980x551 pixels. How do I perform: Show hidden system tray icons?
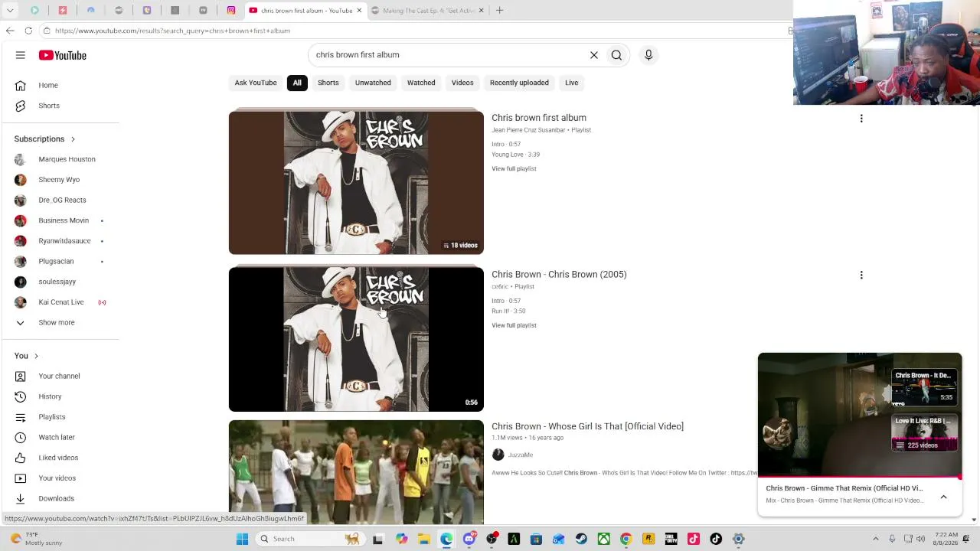point(876,539)
